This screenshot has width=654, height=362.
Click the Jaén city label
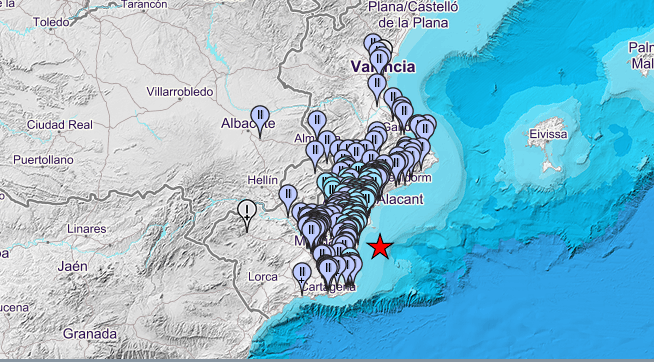[73, 266]
